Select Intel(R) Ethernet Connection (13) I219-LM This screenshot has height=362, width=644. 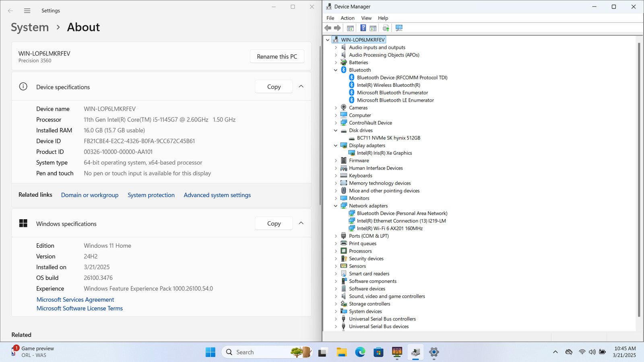[x=401, y=221]
